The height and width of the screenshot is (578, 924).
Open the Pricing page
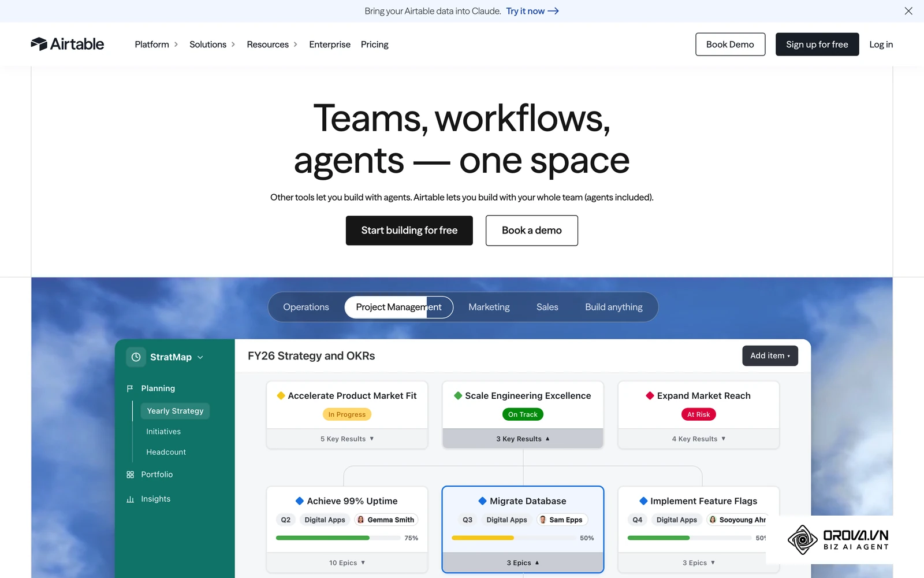375,45
